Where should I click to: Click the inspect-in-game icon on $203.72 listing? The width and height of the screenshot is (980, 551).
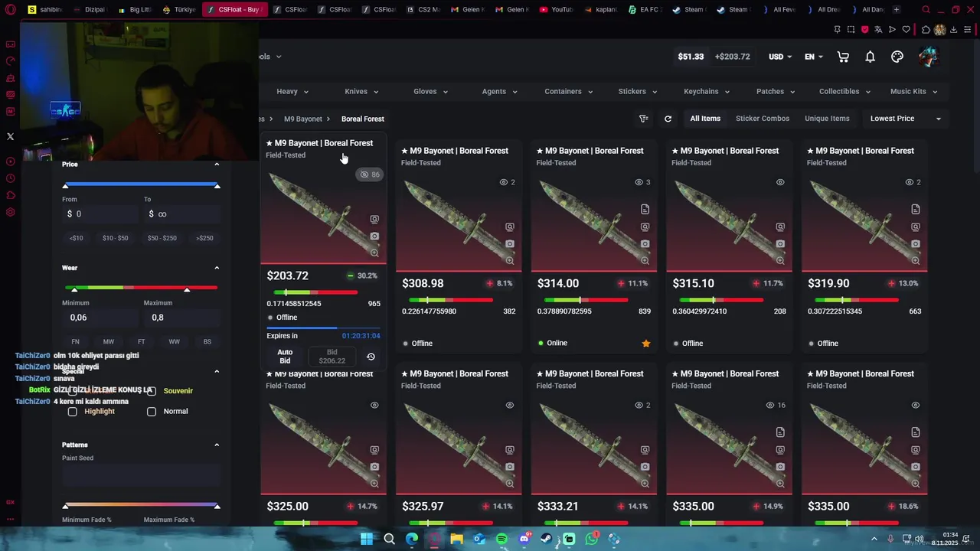click(x=374, y=220)
